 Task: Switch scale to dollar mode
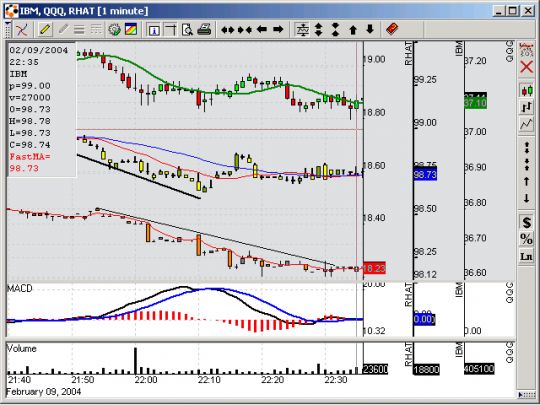coord(526,222)
